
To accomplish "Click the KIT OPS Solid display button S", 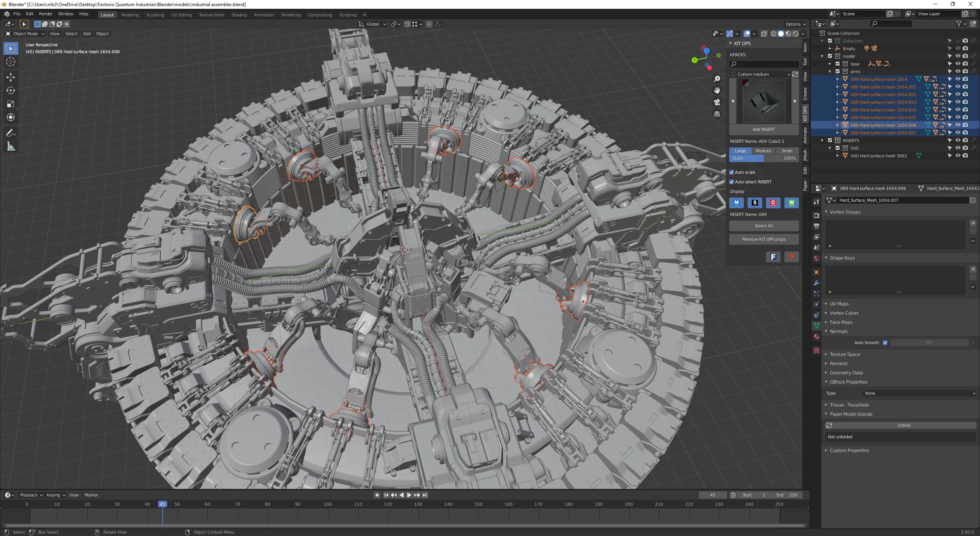I will pyautogui.click(x=755, y=203).
